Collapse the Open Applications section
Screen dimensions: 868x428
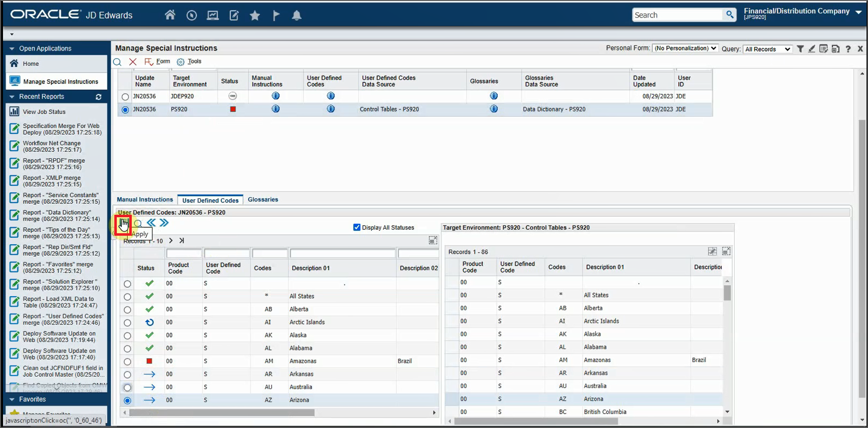(x=12, y=48)
